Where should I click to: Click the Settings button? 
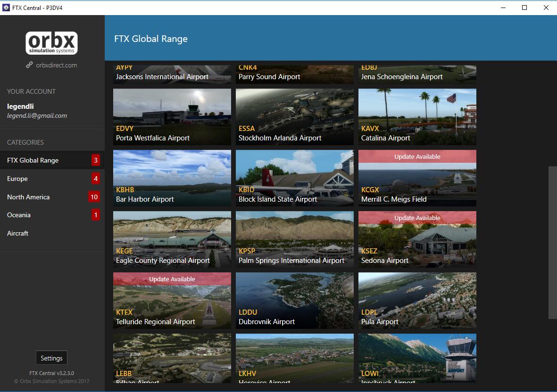point(51,358)
